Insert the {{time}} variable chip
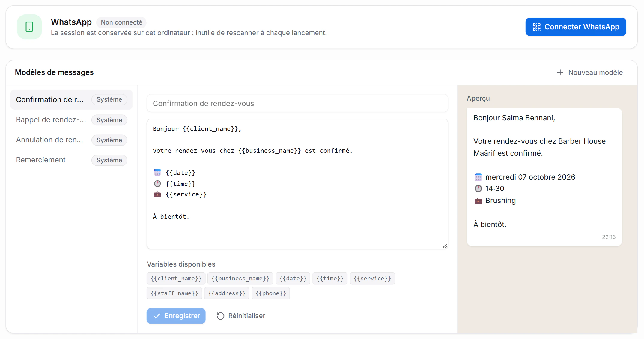 330,278
